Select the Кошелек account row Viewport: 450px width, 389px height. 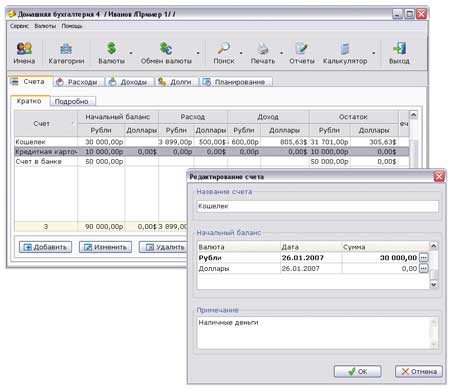click(x=211, y=142)
